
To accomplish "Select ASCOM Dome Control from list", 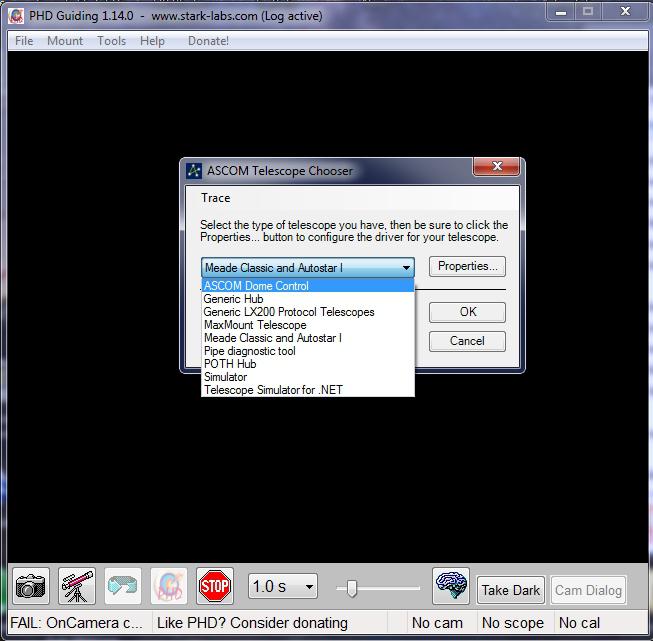I will pyautogui.click(x=308, y=286).
